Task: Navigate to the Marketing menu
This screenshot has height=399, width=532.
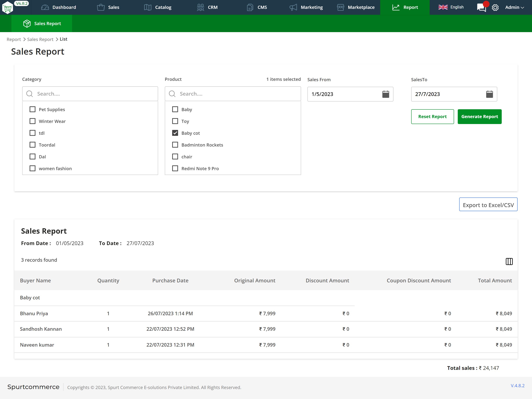Action: coord(306,7)
